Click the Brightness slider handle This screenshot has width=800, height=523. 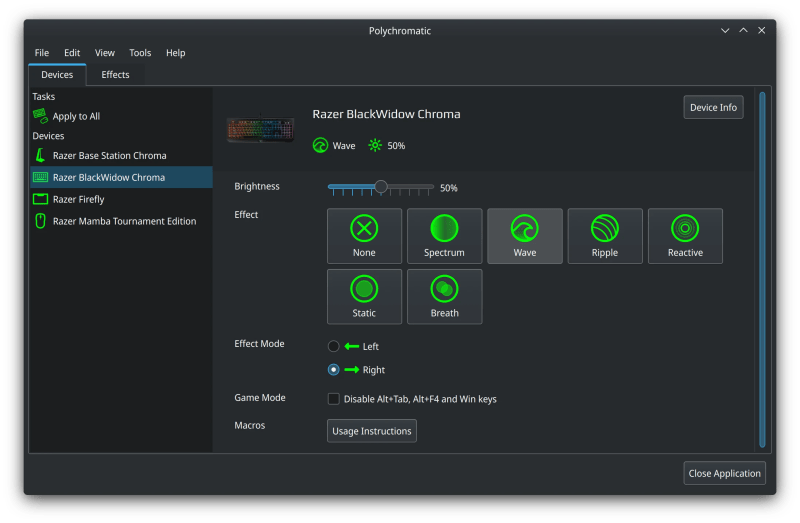point(381,187)
